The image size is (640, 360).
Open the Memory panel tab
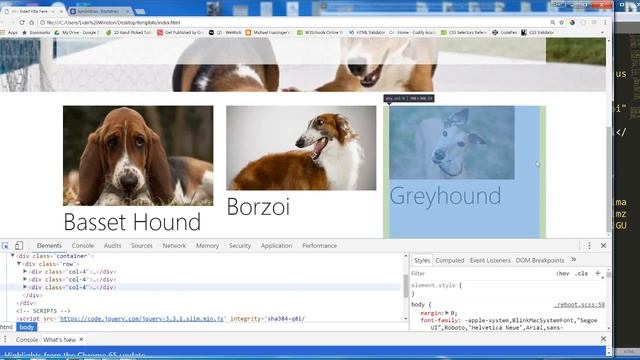coord(207,246)
